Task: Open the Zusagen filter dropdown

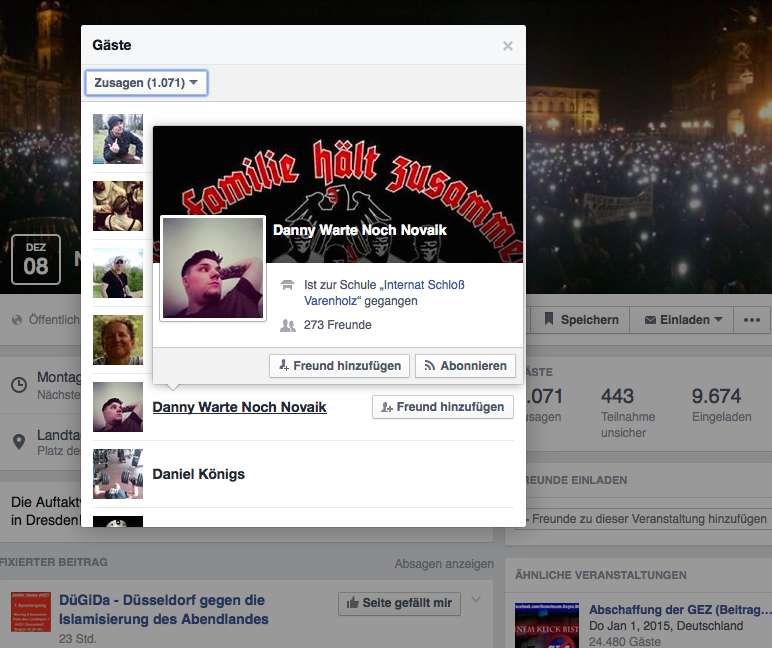Action: (146, 83)
